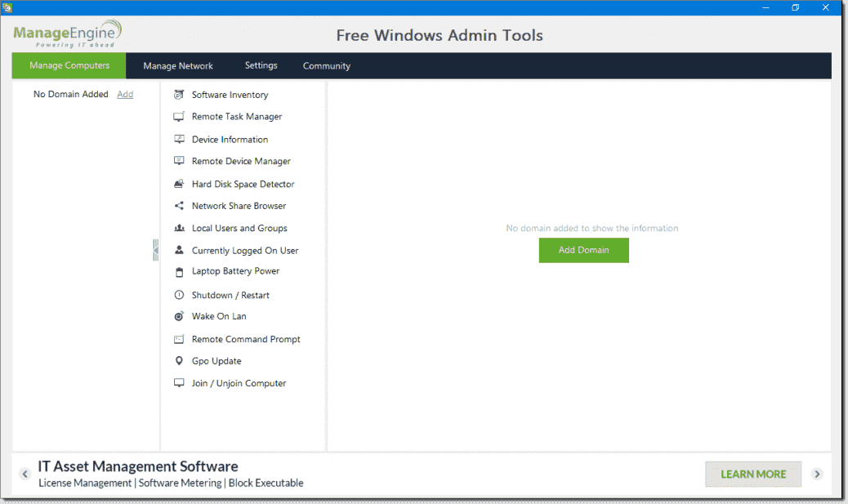Viewport: 848px width, 504px height.
Task: Select Laptop Battery Power text
Action: (236, 271)
